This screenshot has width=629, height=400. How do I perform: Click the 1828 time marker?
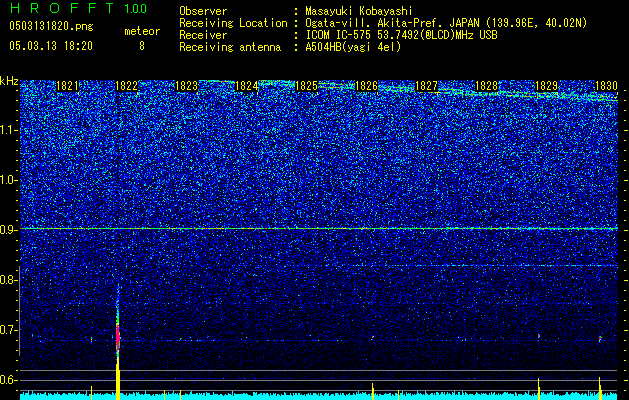(x=486, y=86)
